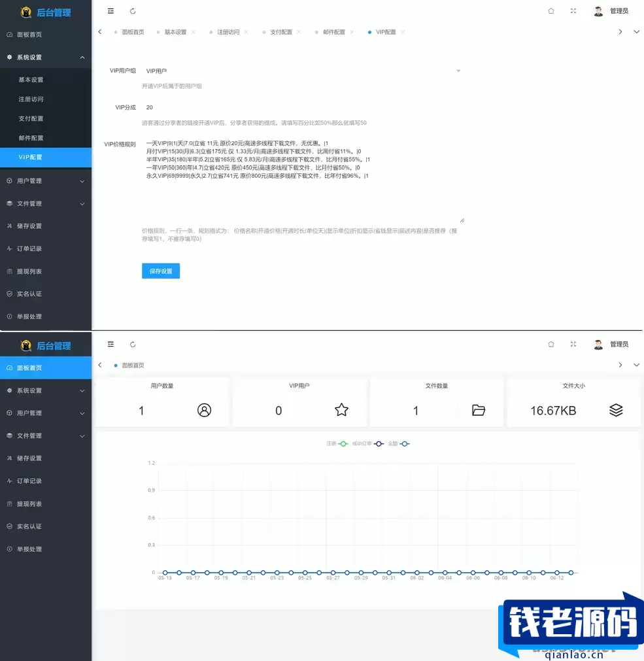The height and width of the screenshot is (661, 644).
Task: Switch to the 基本设置 tab in the tab bar
Action: 175,32
